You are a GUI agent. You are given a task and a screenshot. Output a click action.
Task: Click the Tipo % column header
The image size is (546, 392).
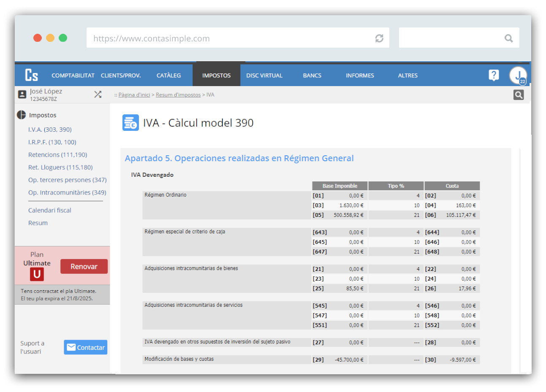click(396, 186)
